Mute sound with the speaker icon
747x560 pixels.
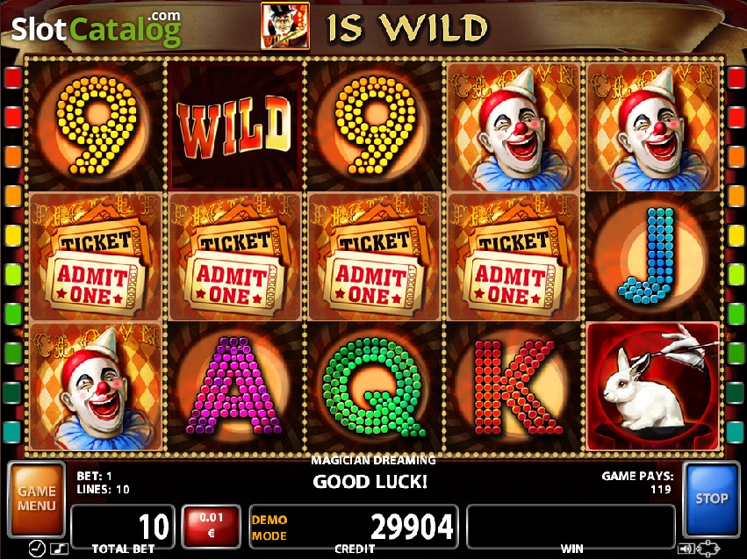(686, 549)
